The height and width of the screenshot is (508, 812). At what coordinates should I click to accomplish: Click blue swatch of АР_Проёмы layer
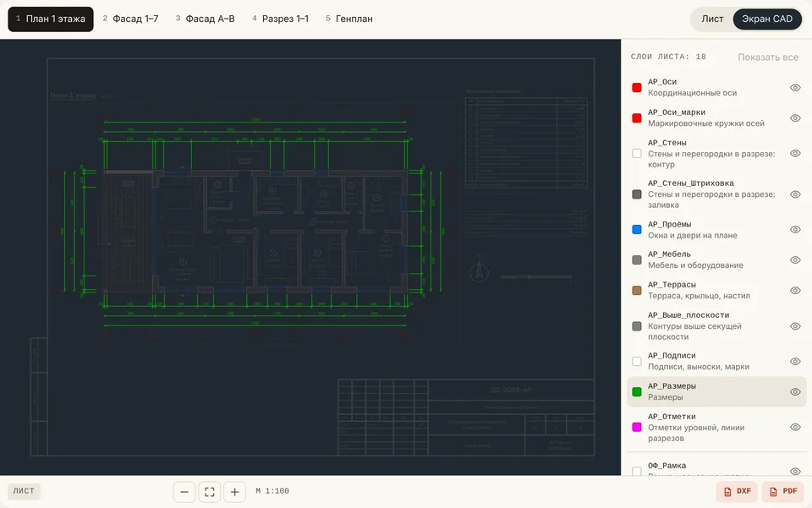pos(637,229)
